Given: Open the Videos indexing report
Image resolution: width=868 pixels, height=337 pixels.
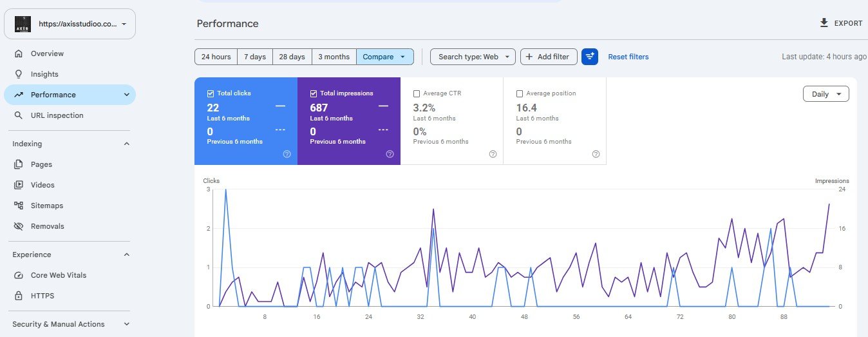Looking at the screenshot, I should 70,185.
